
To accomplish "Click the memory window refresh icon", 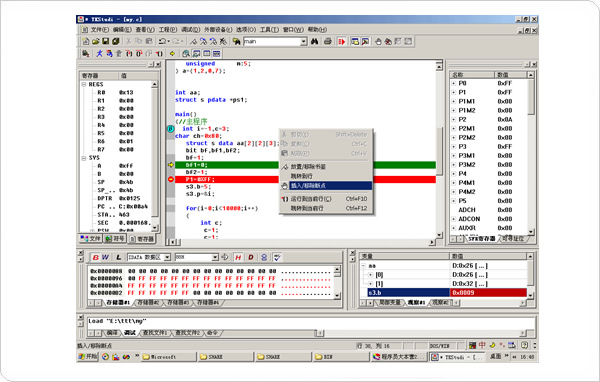I will coord(225,257).
